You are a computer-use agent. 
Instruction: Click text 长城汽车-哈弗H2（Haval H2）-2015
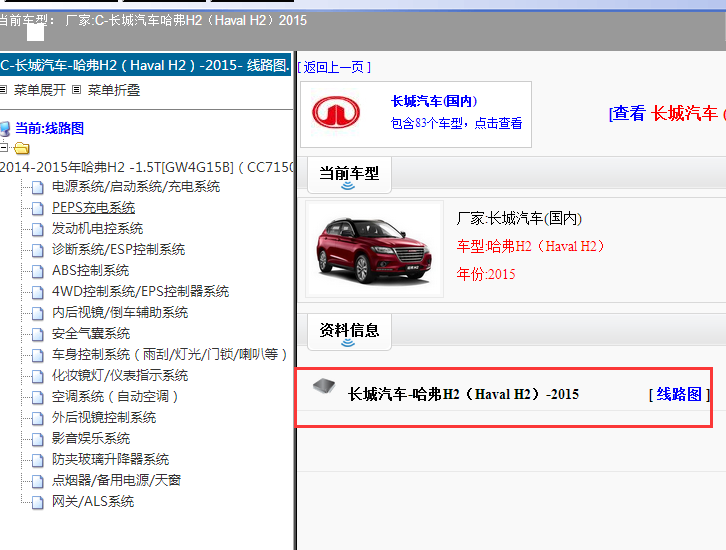point(463,394)
